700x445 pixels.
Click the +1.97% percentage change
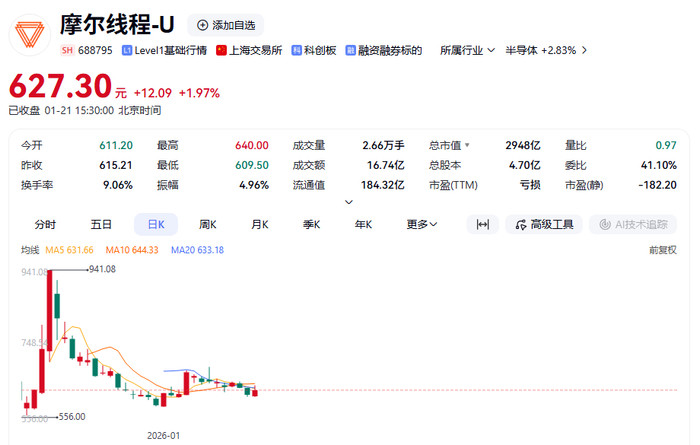click(x=199, y=93)
